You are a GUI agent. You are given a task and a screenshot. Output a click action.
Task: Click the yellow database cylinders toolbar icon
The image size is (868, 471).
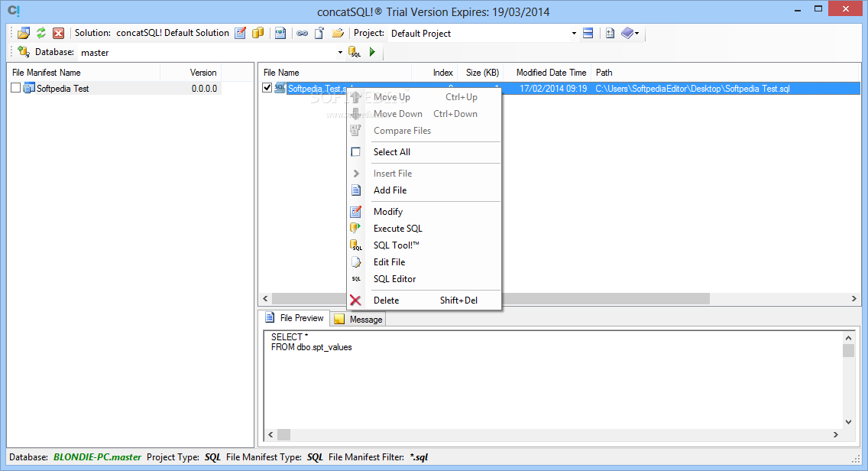[x=258, y=33]
